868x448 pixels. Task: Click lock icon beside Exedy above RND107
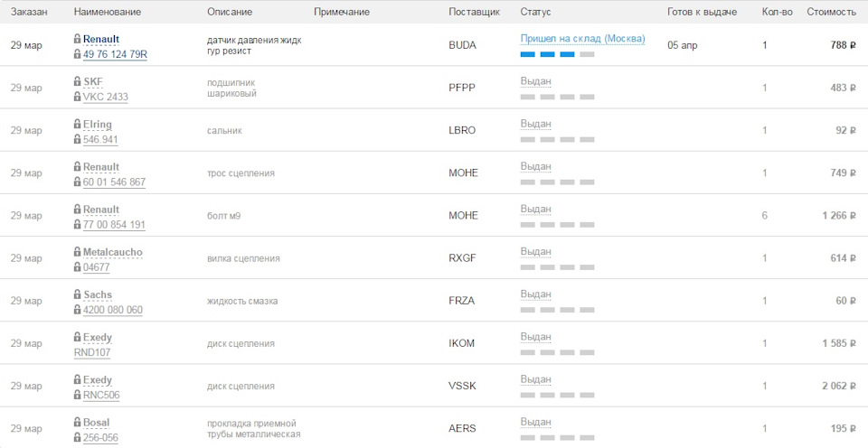pos(78,336)
